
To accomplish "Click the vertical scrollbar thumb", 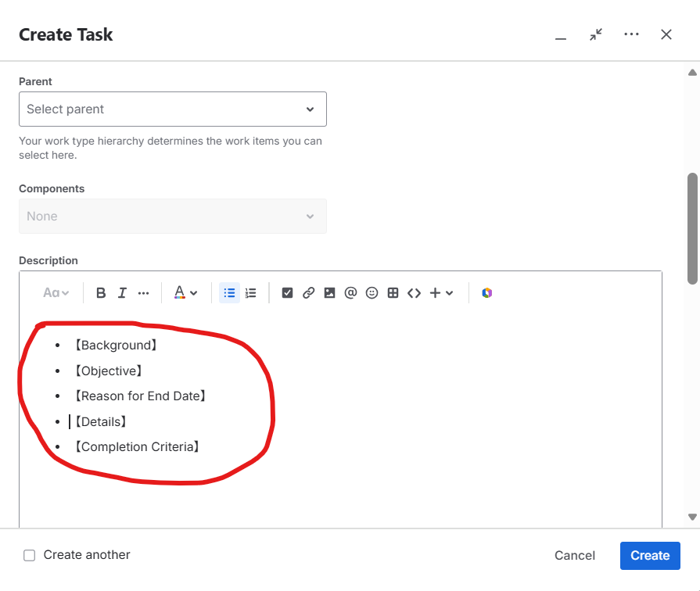I will coord(692,228).
